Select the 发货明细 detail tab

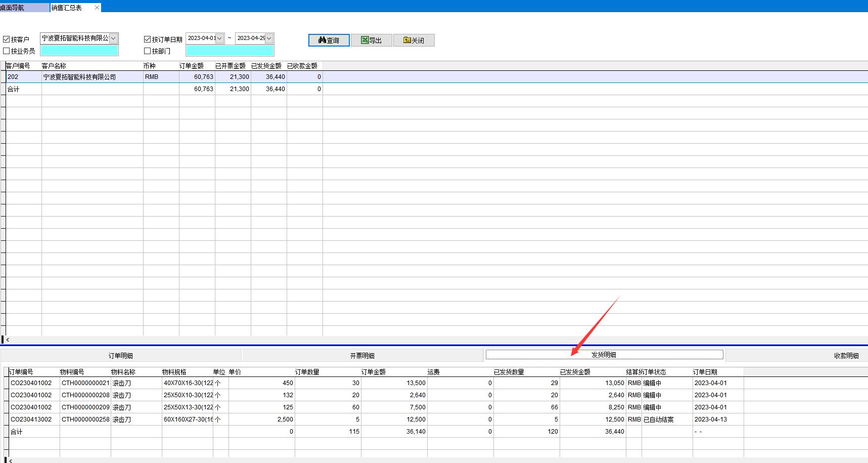point(604,355)
